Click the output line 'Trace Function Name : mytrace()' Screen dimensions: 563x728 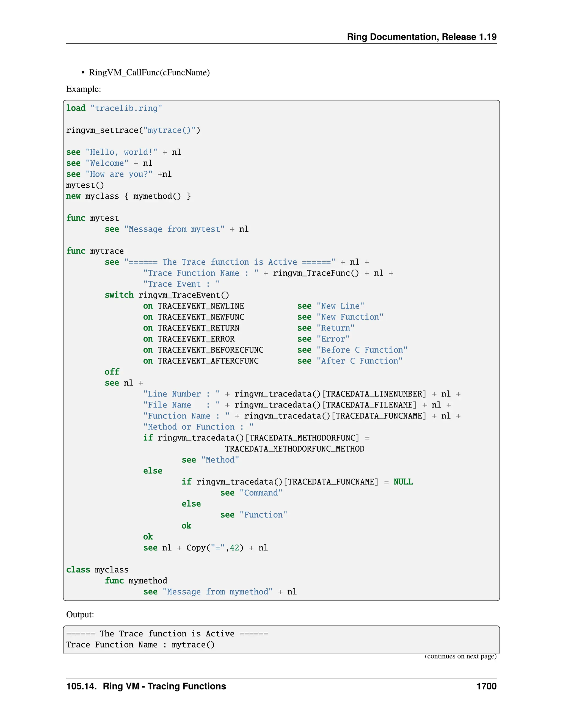pos(140,645)
